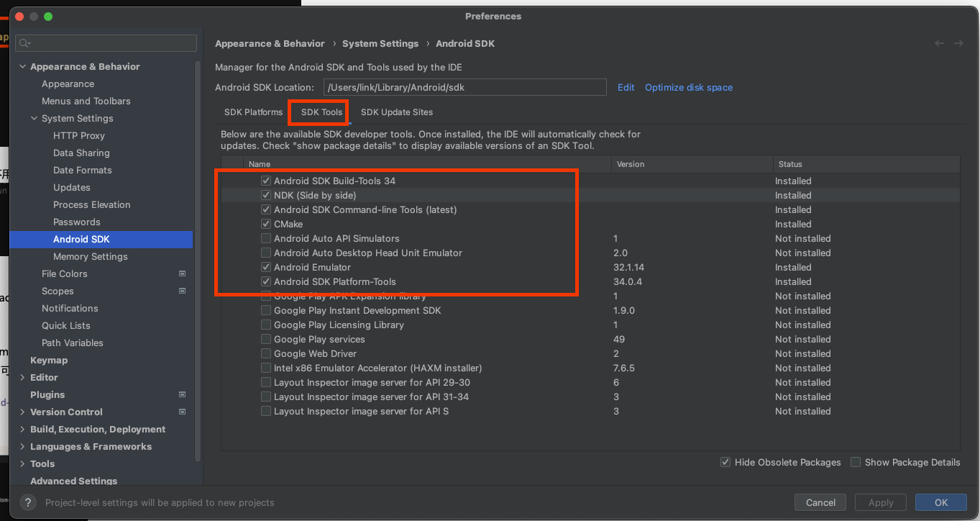Open SDK Update Sites tab
Image resolution: width=980 pixels, height=521 pixels.
point(397,112)
